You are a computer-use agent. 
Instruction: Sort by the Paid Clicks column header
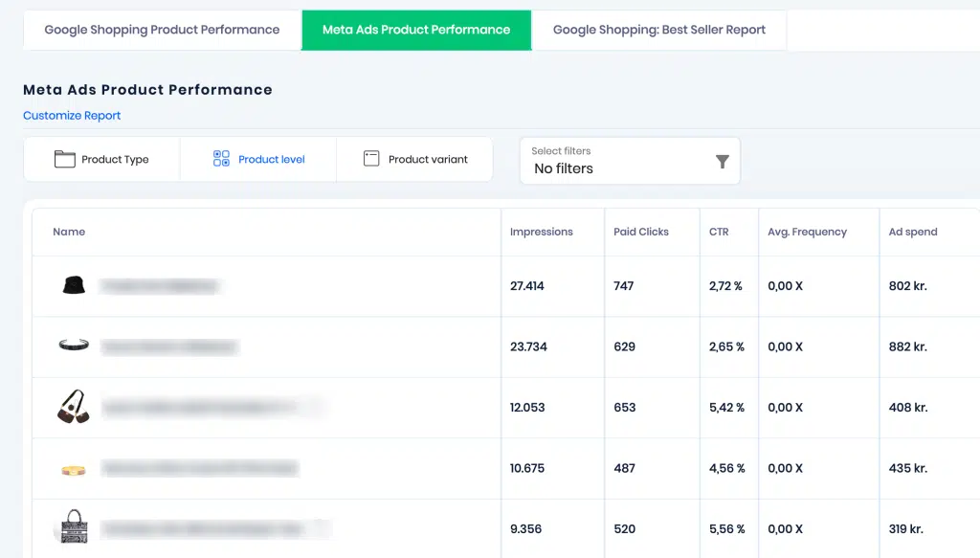[641, 232]
